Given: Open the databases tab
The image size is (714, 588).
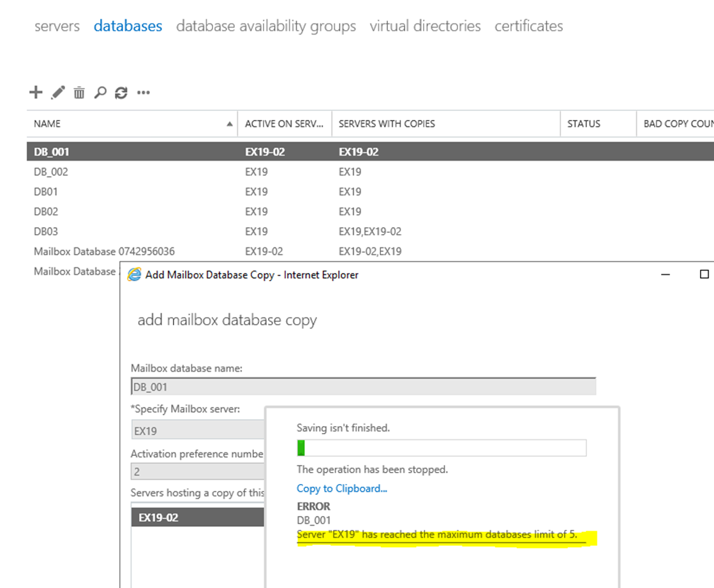Looking at the screenshot, I should (128, 26).
